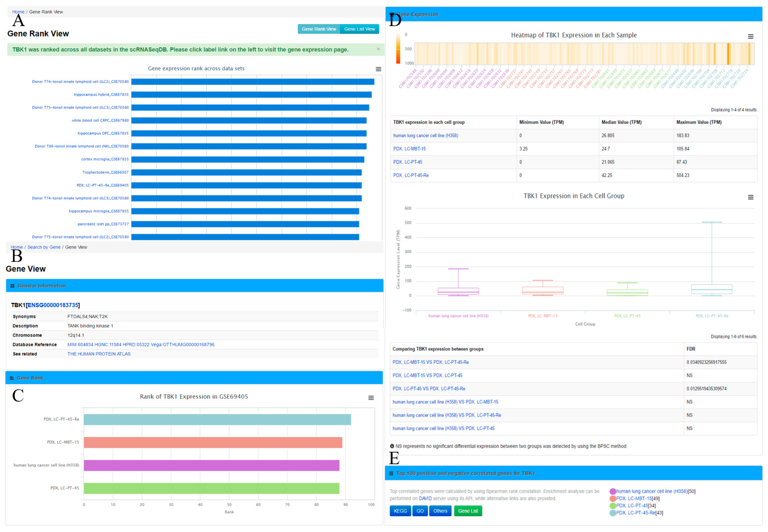Open Rank of TBK1 Expression chart menu
The height and width of the screenshot is (532, 768).
point(371,397)
